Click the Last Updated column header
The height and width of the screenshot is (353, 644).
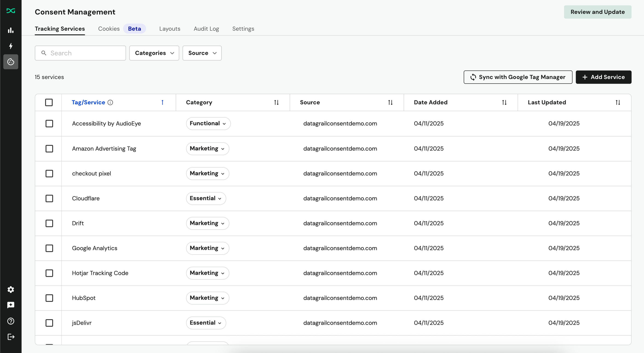[547, 102]
